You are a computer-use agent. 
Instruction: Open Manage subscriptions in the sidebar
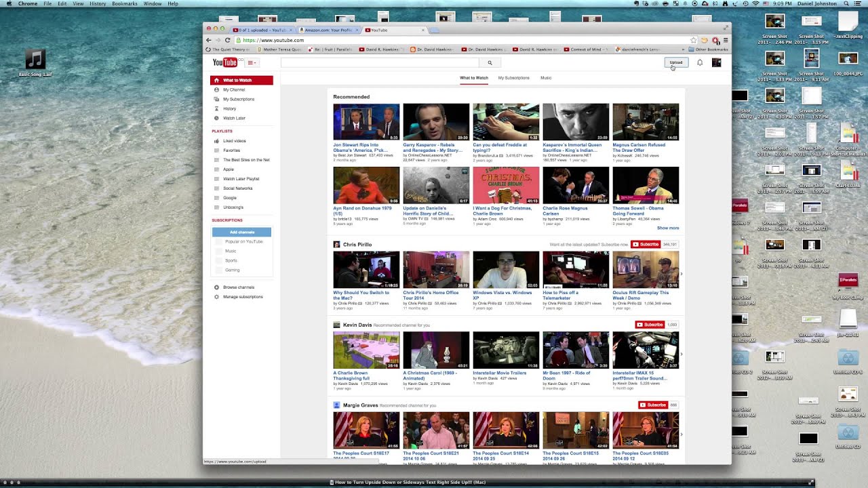pos(242,297)
